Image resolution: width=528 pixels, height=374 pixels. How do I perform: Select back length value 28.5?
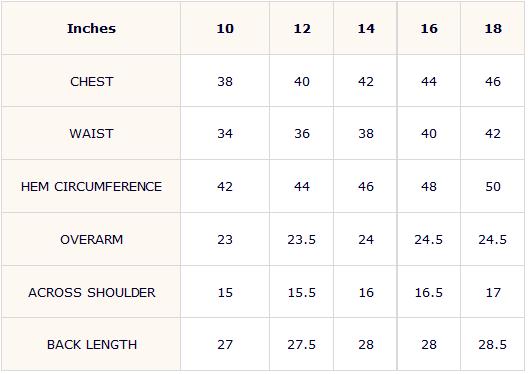[493, 345]
